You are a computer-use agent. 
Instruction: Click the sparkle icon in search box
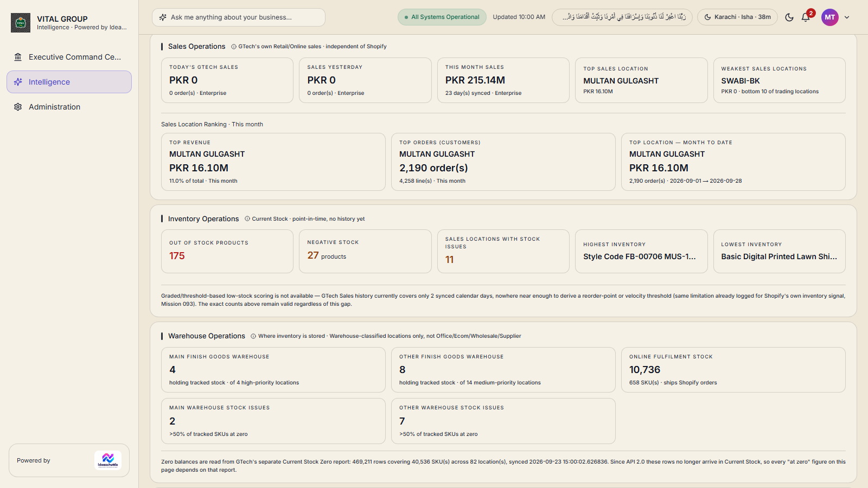tap(163, 17)
